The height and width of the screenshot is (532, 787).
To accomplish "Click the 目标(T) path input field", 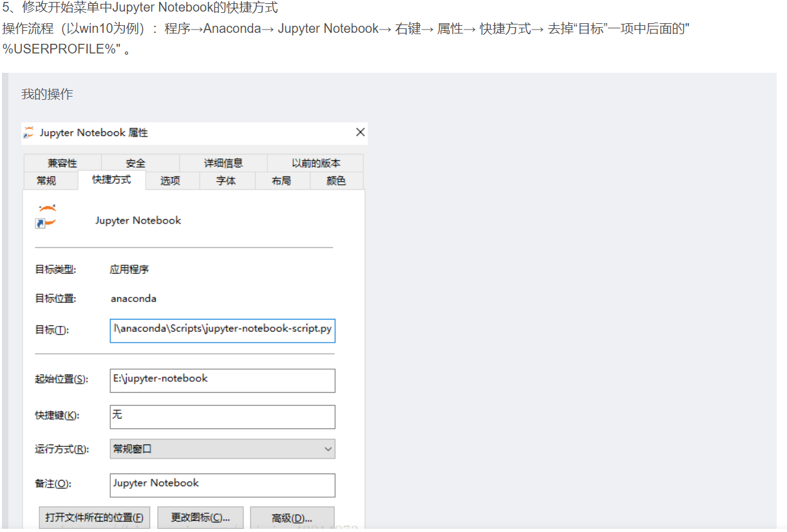I will click(x=222, y=330).
